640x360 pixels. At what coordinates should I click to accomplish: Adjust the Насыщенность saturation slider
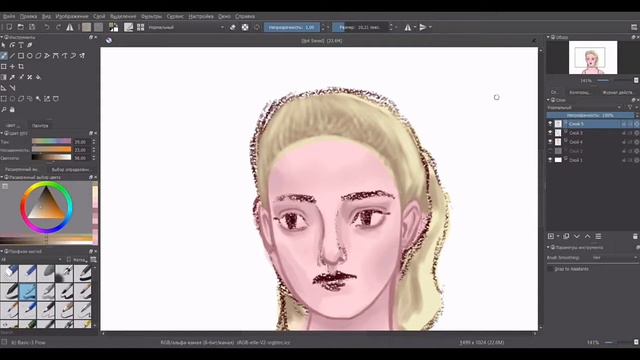51,150
